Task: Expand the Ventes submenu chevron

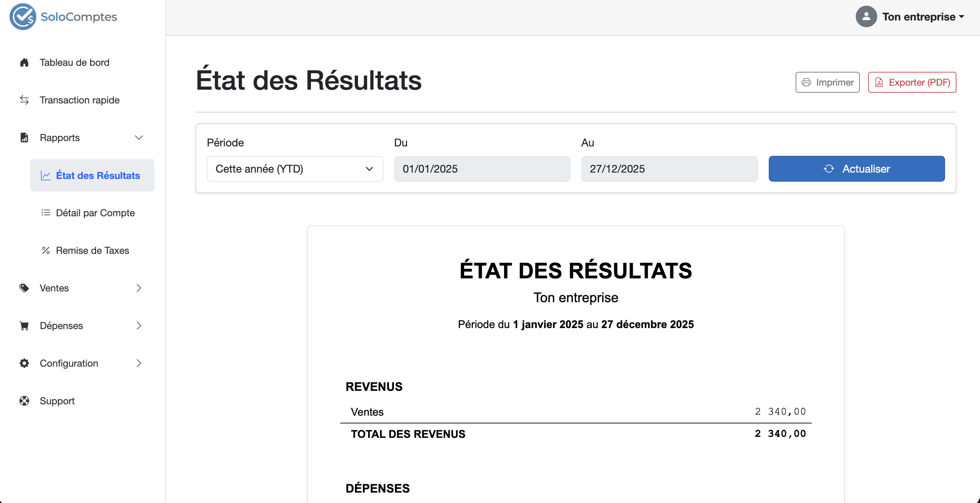Action: pyautogui.click(x=139, y=288)
